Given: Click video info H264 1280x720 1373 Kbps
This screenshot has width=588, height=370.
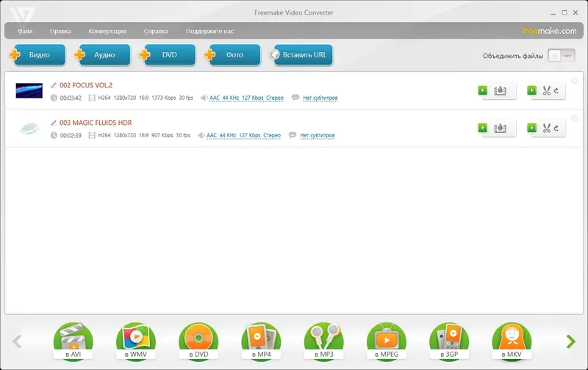Looking at the screenshot, I should tap(146, 98).
